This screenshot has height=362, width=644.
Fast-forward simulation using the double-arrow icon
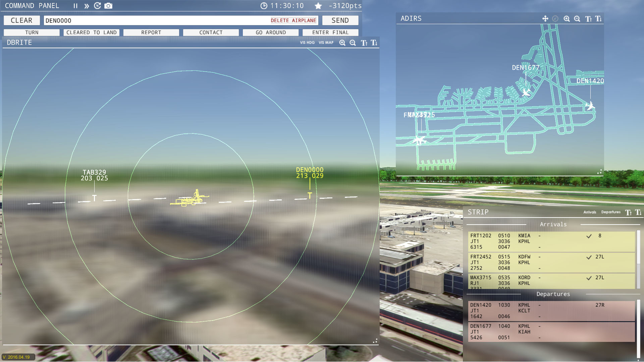coord(86,5)
